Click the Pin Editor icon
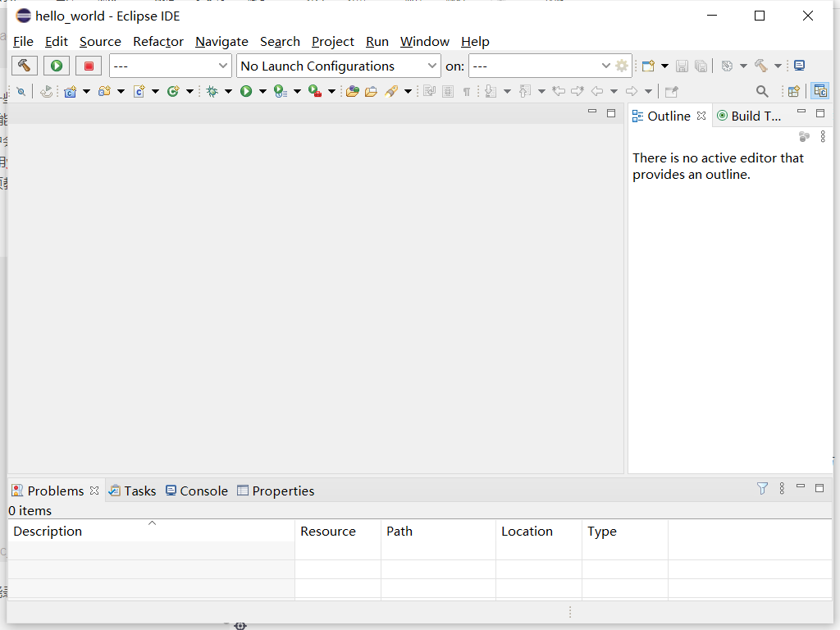 [x=671, y=92]
